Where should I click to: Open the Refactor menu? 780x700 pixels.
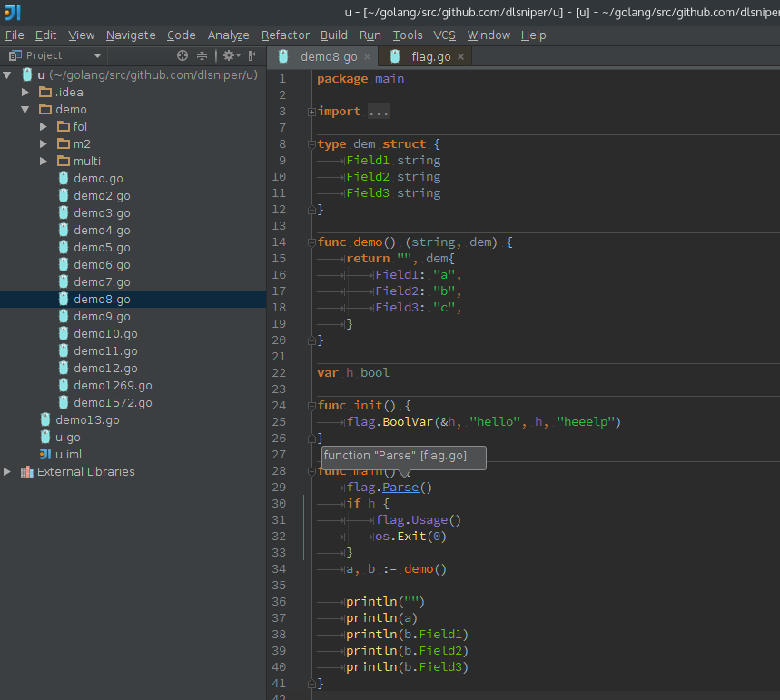pyautogui.click(x=285, y=35)
